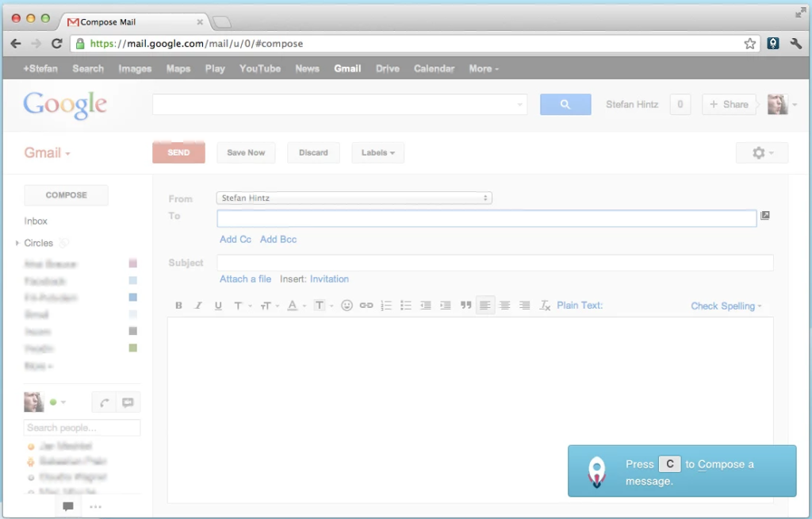Start a numbered list
Viewport: 812px width, 519px height.
(386, 306)
